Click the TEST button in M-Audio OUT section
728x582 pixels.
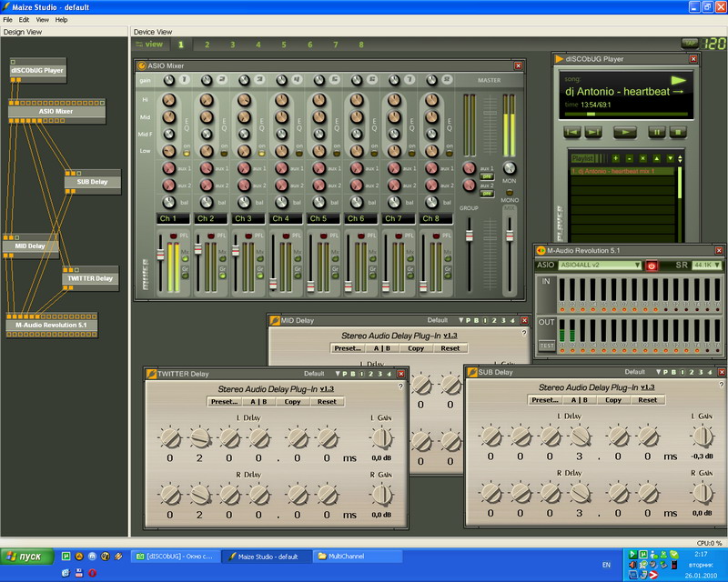(x=546, y=346)
